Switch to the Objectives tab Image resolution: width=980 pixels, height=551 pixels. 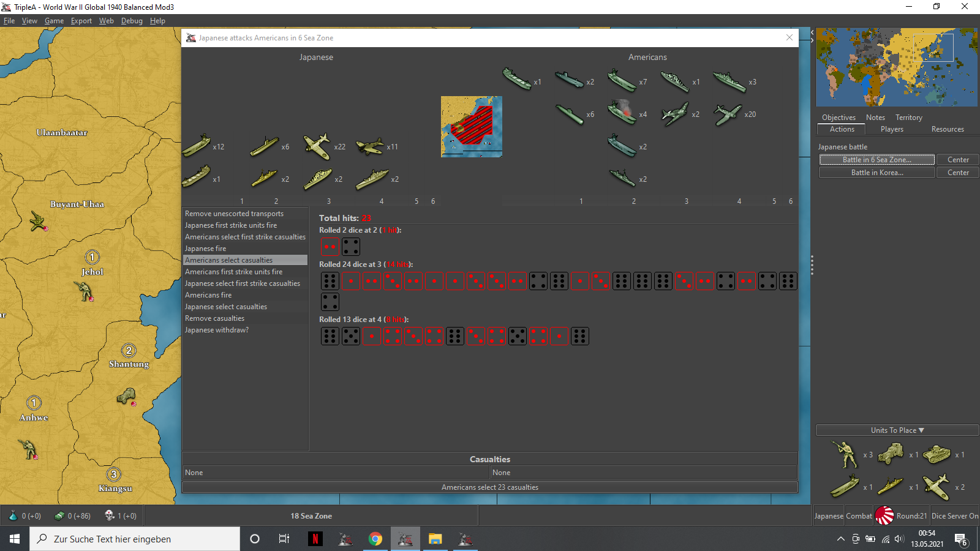pos(839,118)
